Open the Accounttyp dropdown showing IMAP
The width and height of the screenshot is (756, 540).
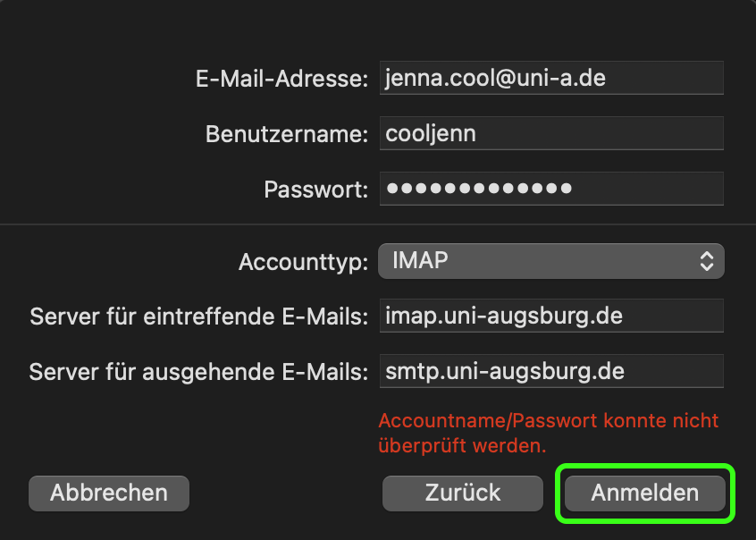click(536, 262)
